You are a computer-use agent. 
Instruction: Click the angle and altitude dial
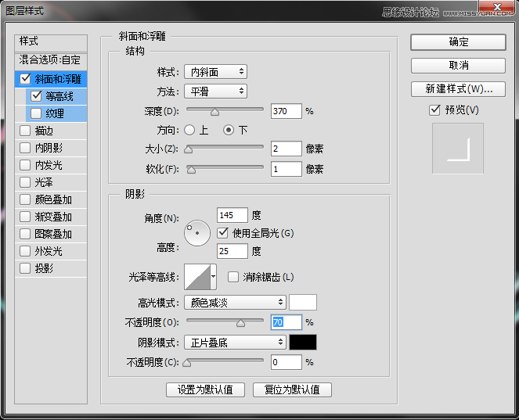(x=197, y=233)
